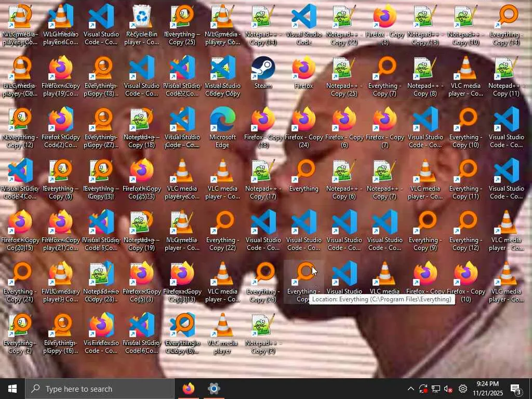Viewport: 532px width, 399px height.
Task: Select the Firefox shortcut next to Steam
Action: [303, 73]
